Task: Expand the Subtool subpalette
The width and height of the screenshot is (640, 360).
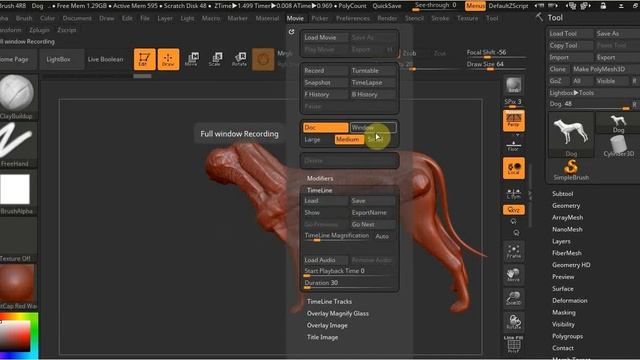Action: point(562,194)
